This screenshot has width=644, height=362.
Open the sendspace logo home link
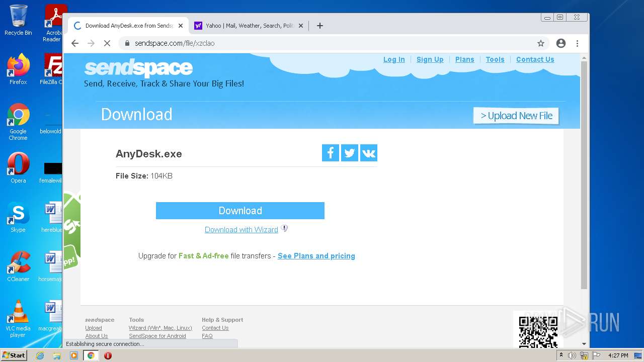click(x=138, y=68)
